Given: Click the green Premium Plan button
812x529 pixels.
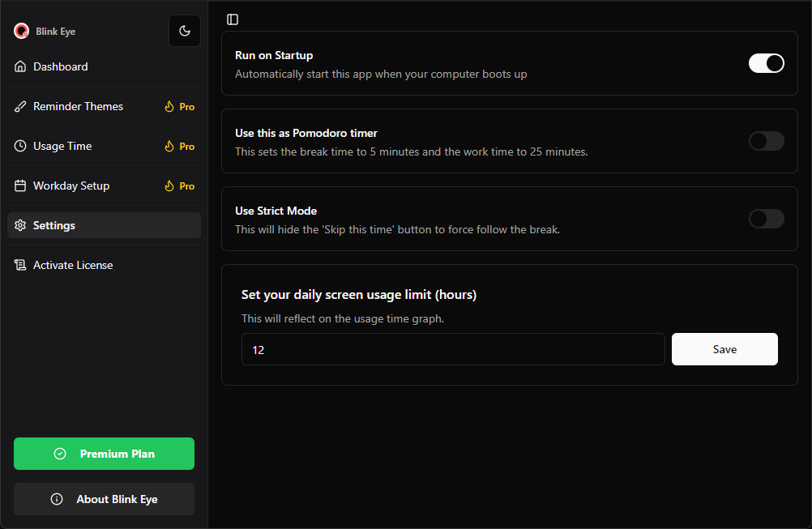Looking at the screenshot, I should 104,454.
